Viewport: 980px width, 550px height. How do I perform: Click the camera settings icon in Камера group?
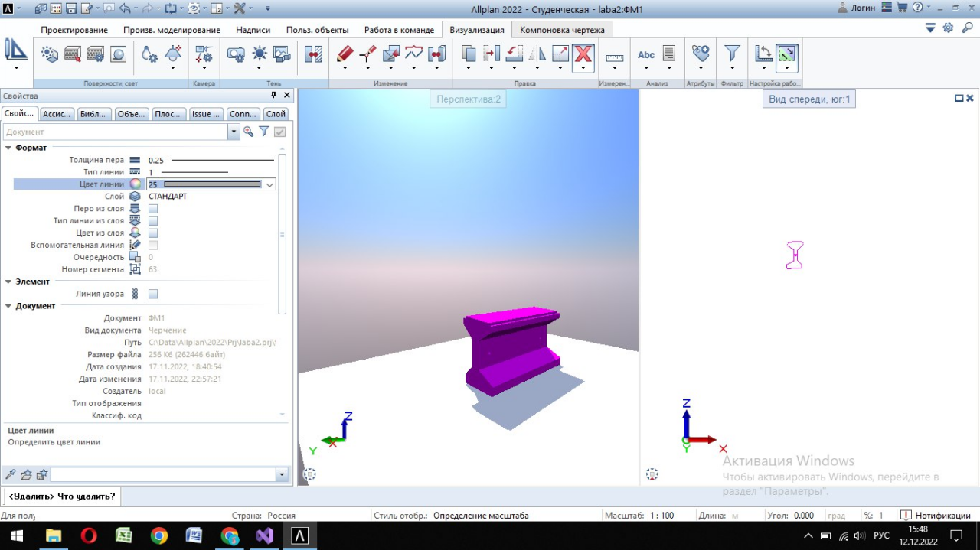pyautogui.click(x=204, y=54)
